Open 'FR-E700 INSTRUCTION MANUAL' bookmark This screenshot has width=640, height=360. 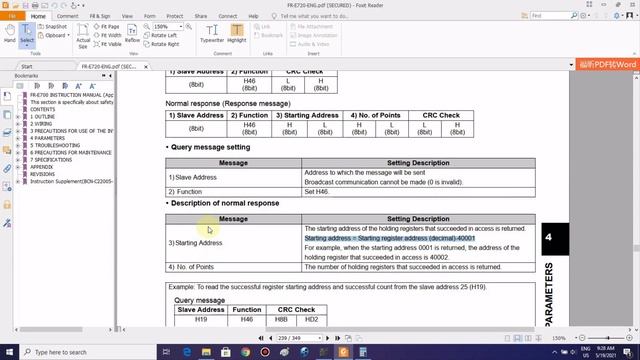coord(72,95)
